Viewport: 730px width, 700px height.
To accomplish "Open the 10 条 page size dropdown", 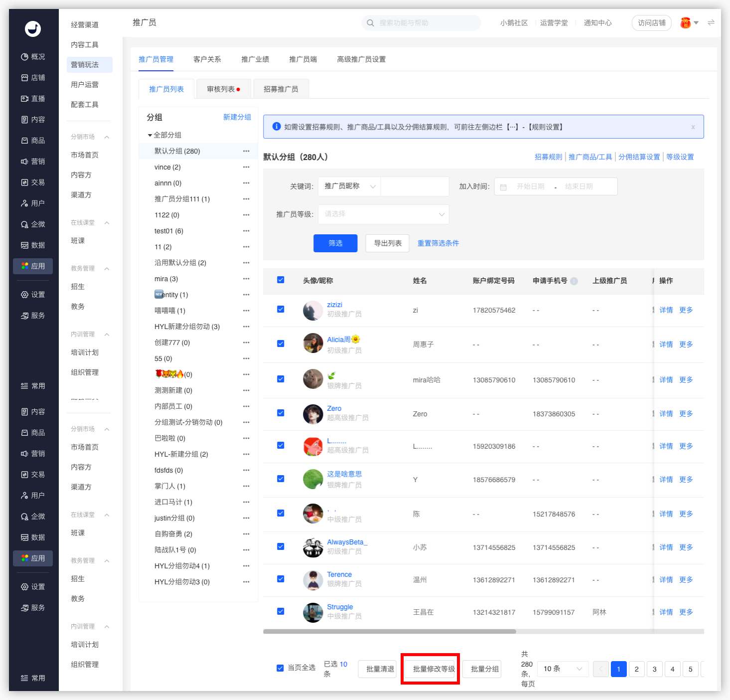I will (x=563, y=669).
